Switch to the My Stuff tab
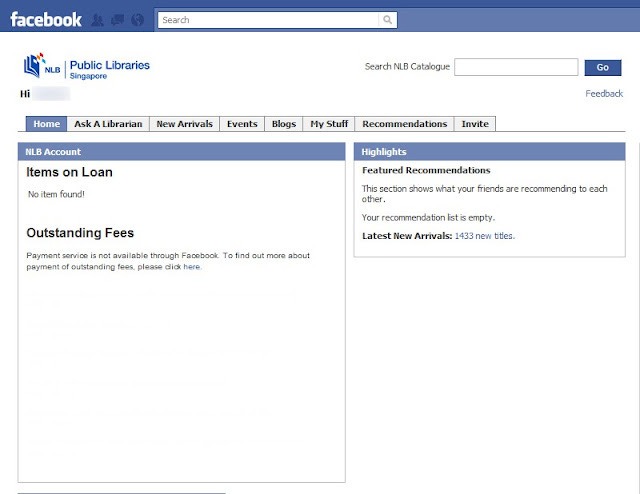Screen dimensions: 640x494 pyautogui.click(x=329, y=124)
